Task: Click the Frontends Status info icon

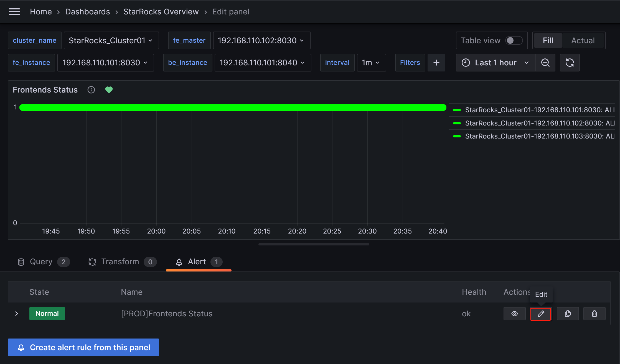Action: pos(91,90)
